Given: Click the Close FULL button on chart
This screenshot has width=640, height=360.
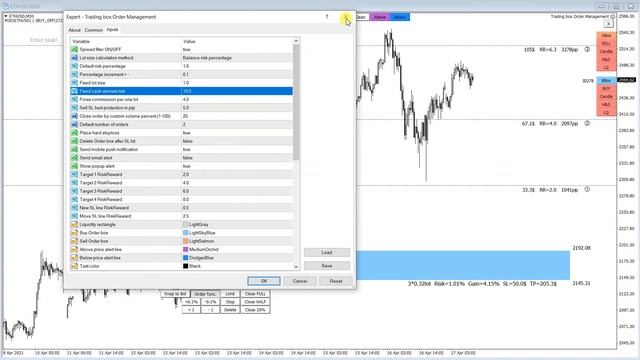Looking at the screenshot, I should 255,294.
